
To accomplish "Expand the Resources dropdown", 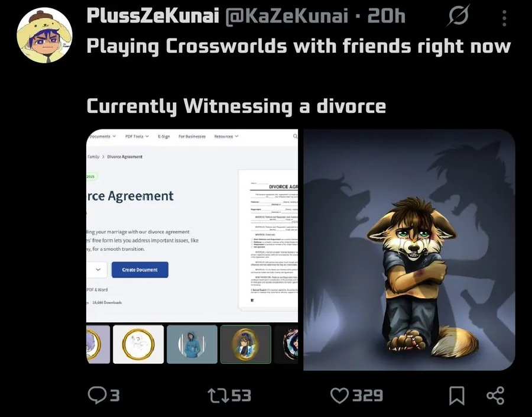I will point(226,136).
